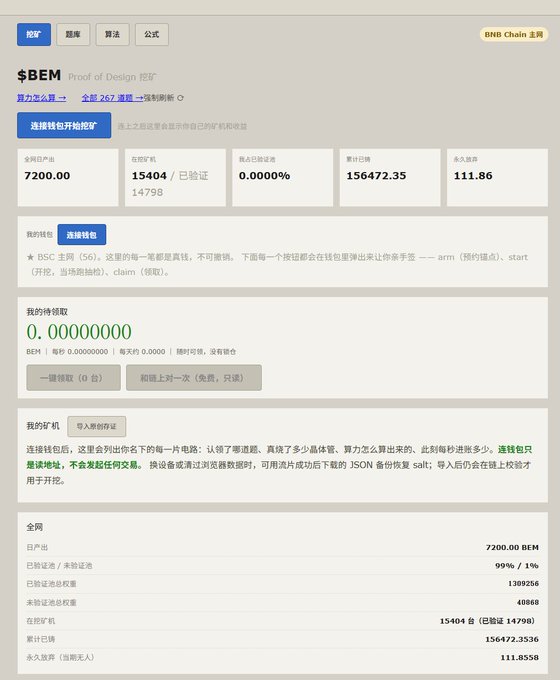
Task: Click the 连接钱包开始挖矿 button
Action: pos(64,126)
